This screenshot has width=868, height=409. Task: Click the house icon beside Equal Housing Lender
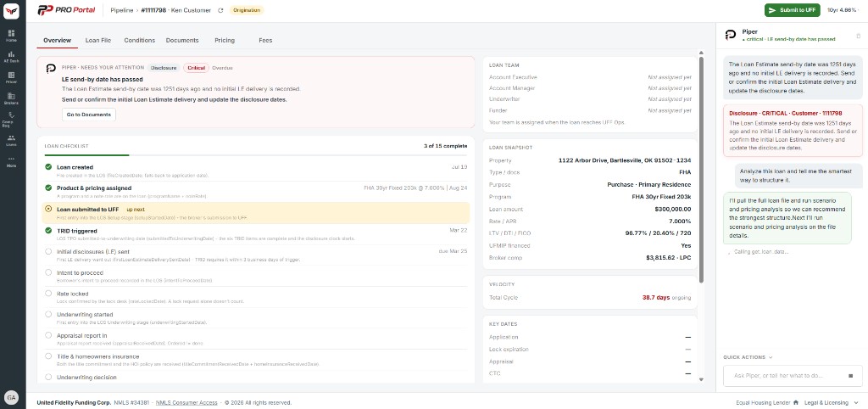795,402
